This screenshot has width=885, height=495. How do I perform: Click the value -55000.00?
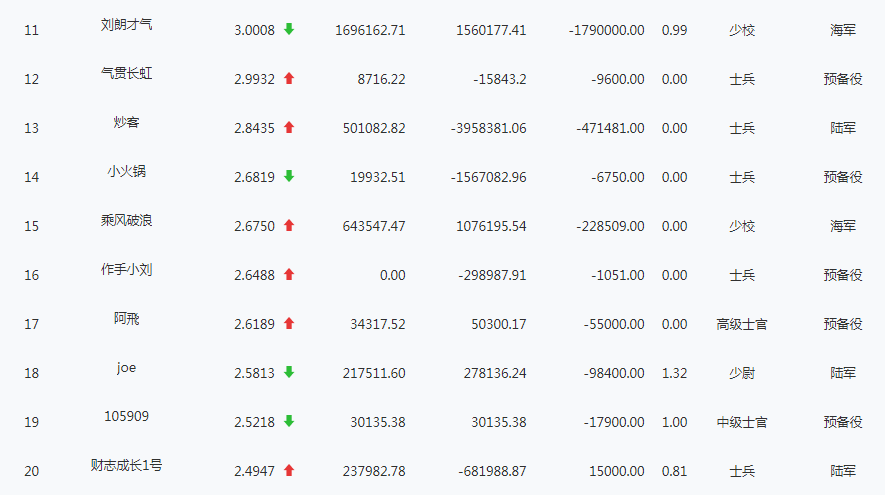[614, 325]
